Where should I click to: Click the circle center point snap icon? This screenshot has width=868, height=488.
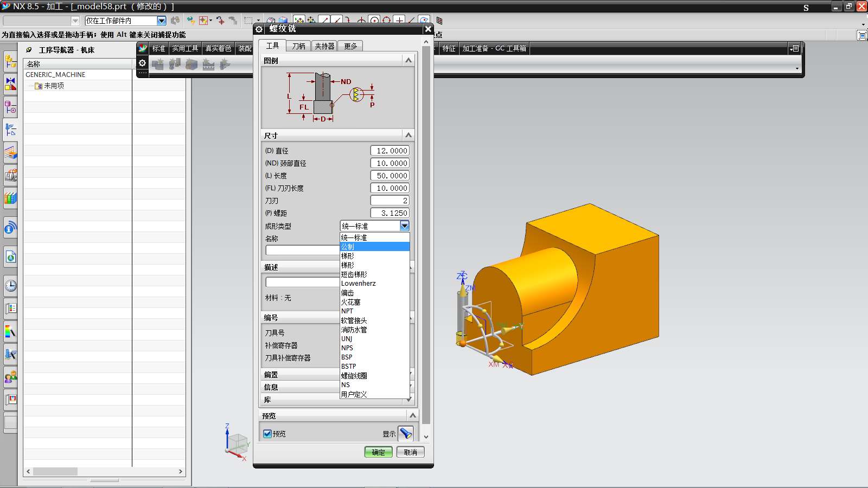click(x=375, y=21)
